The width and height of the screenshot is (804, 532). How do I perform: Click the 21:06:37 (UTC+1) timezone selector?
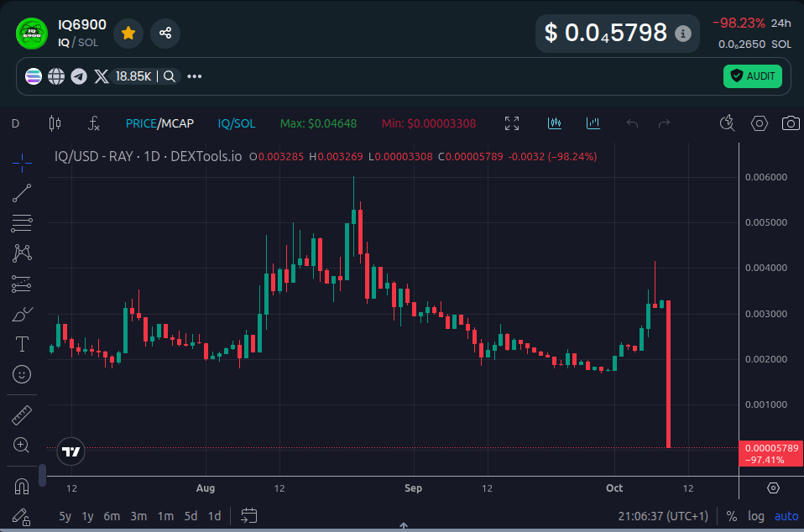click(x=663, y=516)
